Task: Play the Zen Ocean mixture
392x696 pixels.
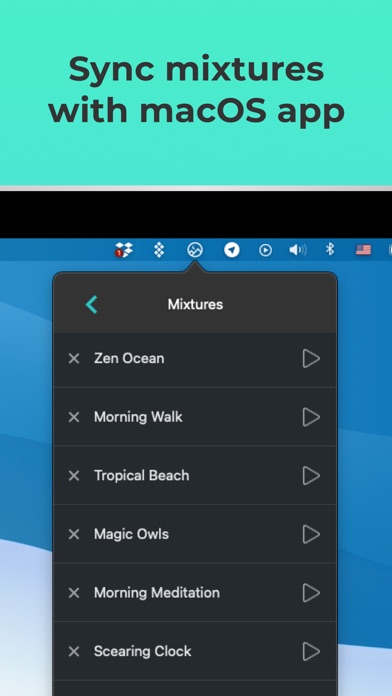Action: click(x=311, y=358)
